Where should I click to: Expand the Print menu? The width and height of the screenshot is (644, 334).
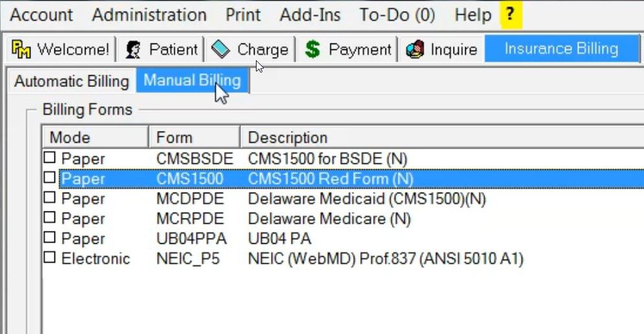243,15
